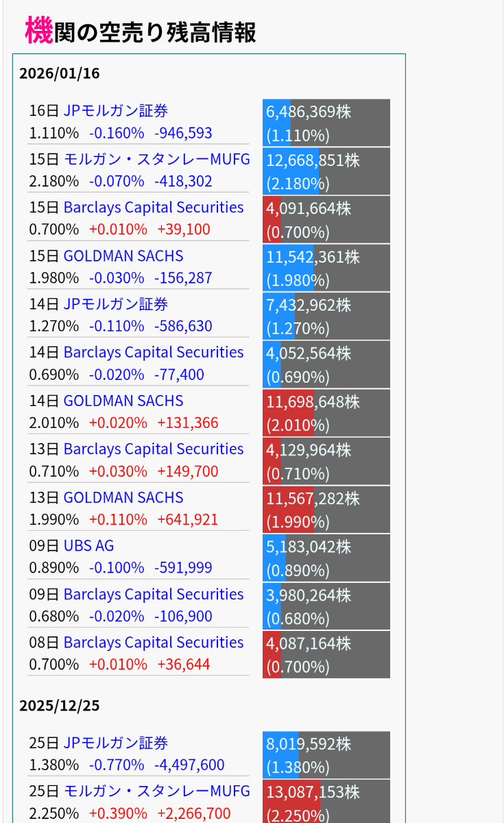Click the 25日 モルガン・スタンレーMUFG link
Screen dimensions: 504x823
point(156,791)
